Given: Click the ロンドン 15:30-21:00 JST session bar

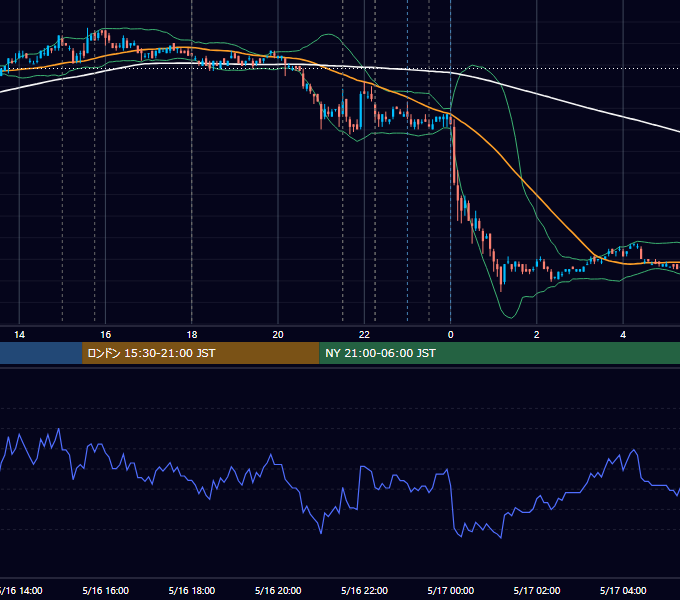Looking at the screenshot, I should [200, 353].
